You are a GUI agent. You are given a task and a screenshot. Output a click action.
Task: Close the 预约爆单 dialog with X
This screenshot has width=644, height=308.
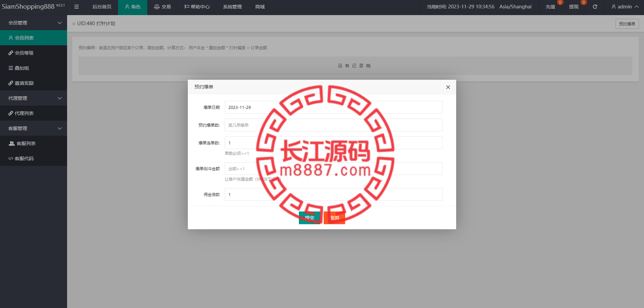click(448, 87)
